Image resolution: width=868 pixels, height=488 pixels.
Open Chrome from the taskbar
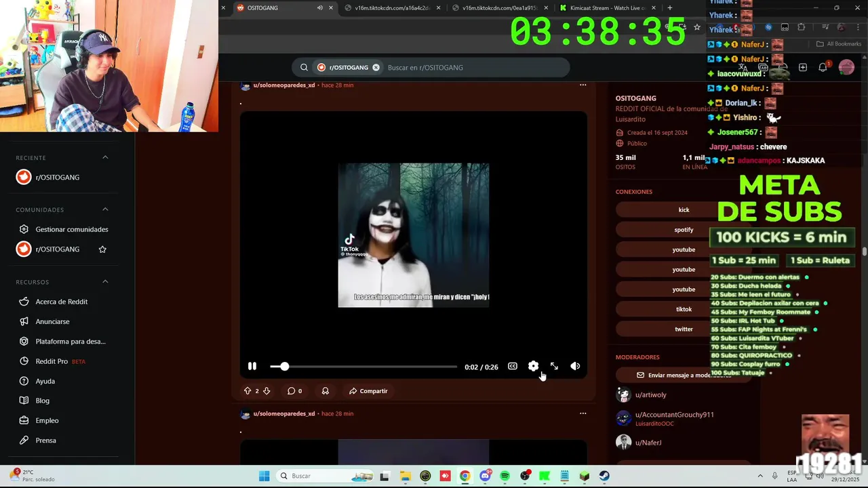465,476
